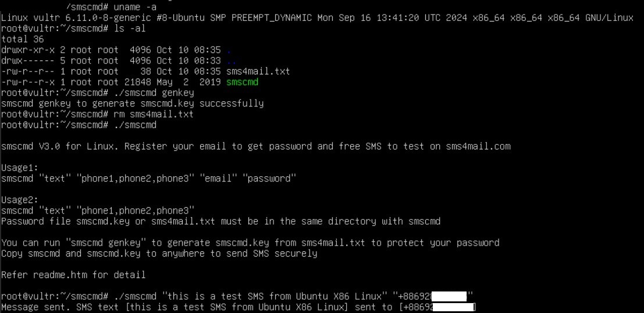Click the 'generate smscmd.key successfully' message

(179, 104)
